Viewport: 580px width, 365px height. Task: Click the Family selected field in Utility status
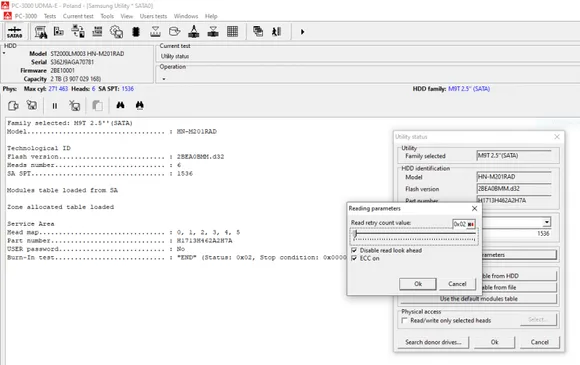514,156
